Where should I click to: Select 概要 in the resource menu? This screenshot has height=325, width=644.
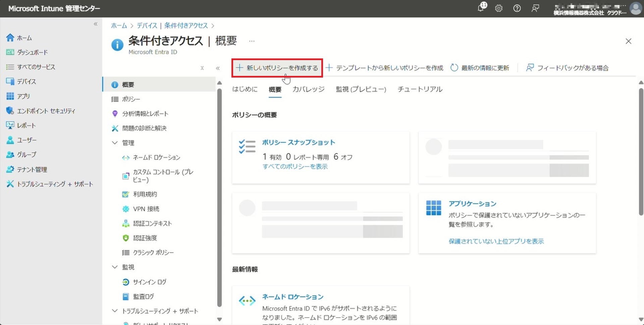159,85
